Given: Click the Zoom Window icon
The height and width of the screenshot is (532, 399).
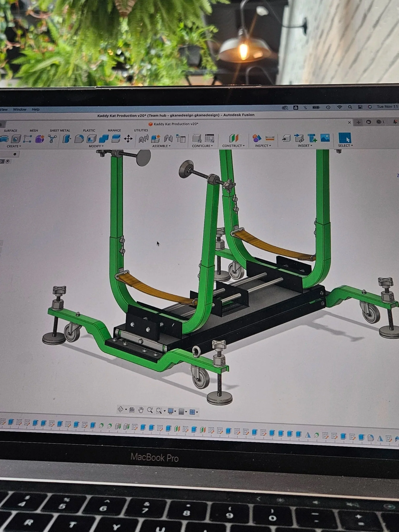Looking at the screenshot, I should tap(159, 411).
